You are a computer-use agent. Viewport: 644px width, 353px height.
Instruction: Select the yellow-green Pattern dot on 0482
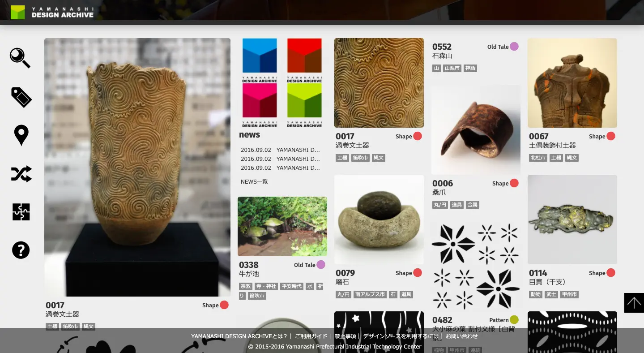514,320
